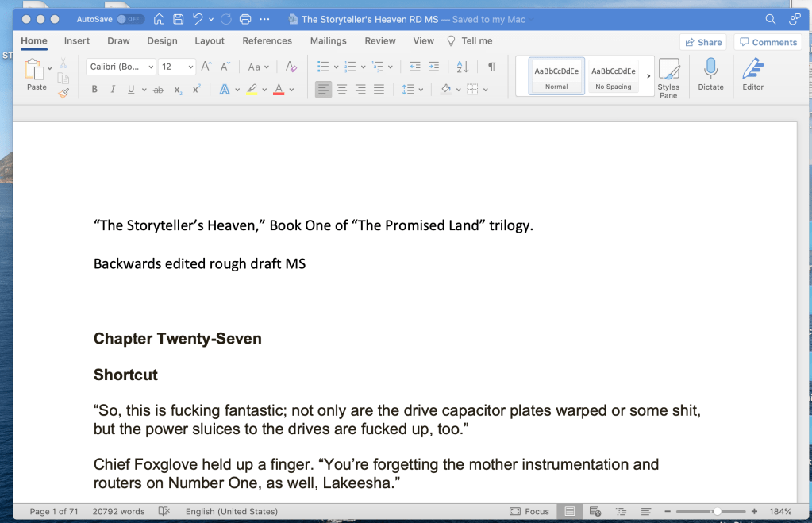The height and width of the screenshot is (523, 812).
Task: Click the Print icon in title bar
Action: coord(245,19)
